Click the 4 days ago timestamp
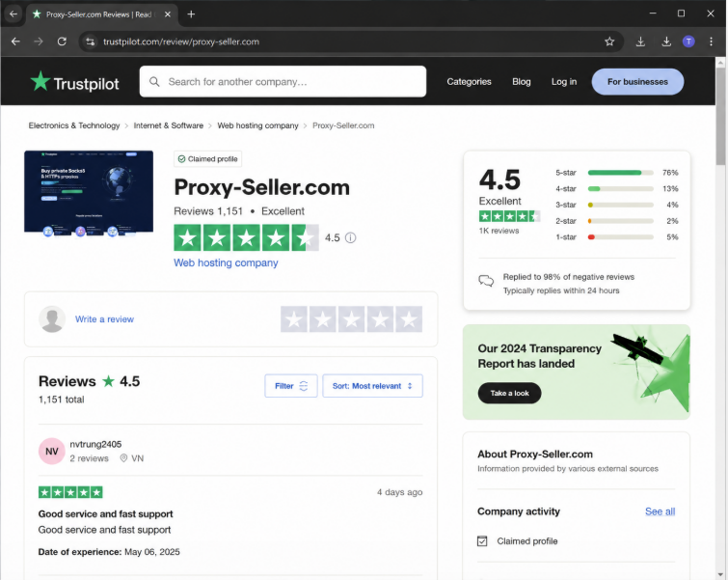 point(400,492)
